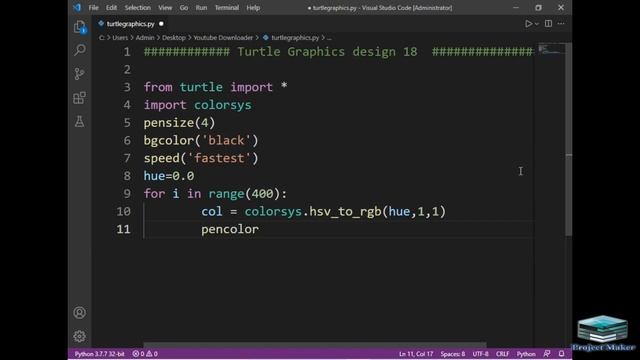Open the View menu
Screen dimensions: 640x360
(165, 8)
